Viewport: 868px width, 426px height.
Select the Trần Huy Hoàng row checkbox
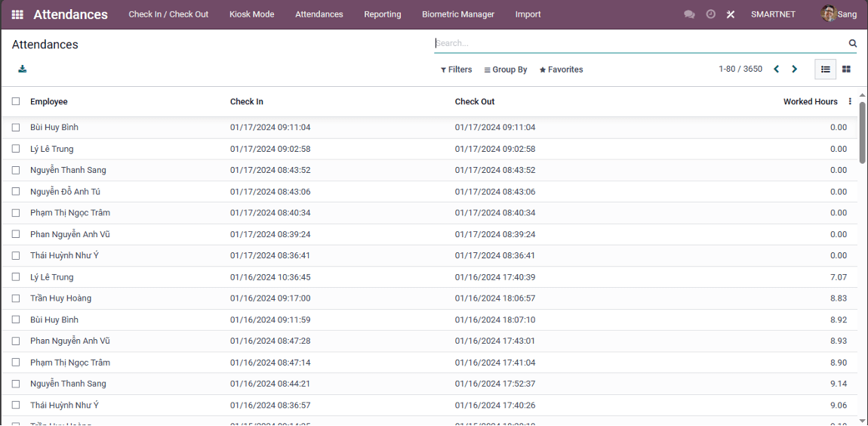coord(16,298)
